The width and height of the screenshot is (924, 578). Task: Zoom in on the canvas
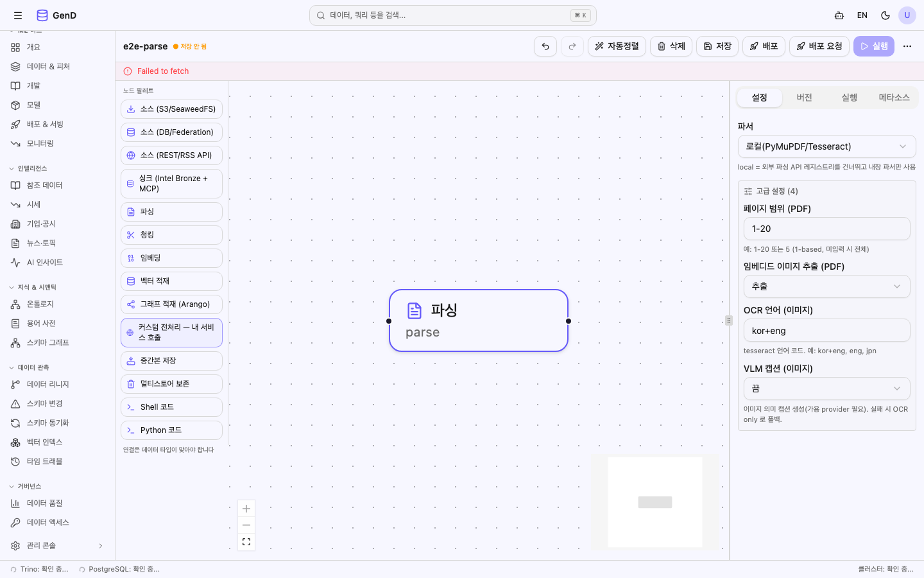[x=246, y=509]
